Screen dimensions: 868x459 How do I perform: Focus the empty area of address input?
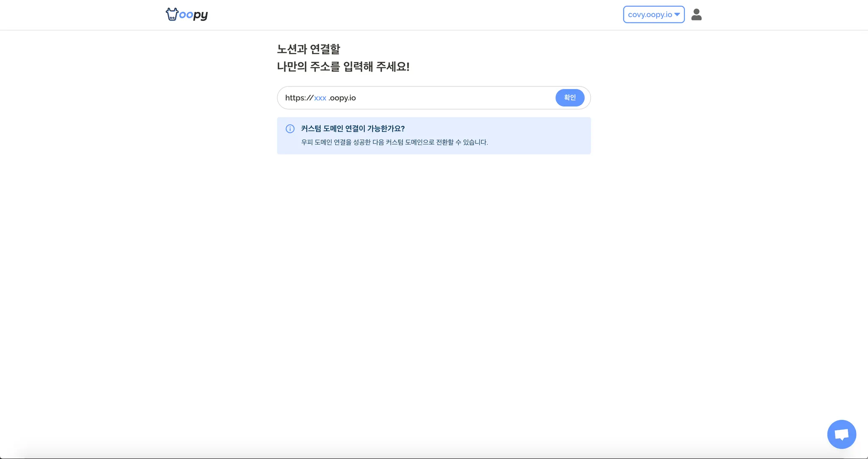click(453, 98)
